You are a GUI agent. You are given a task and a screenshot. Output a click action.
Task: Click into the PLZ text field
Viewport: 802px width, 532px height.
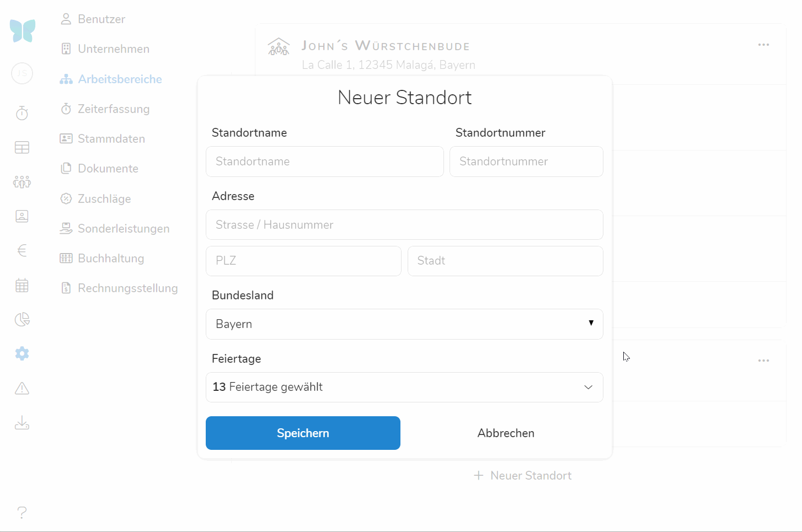pyautogui.click(x=303, y=261)
